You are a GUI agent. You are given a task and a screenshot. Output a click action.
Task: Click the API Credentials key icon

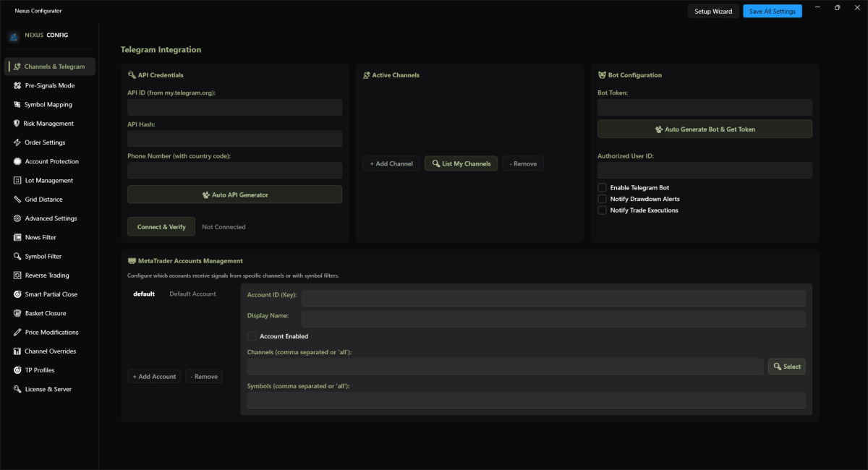(132, 75)
